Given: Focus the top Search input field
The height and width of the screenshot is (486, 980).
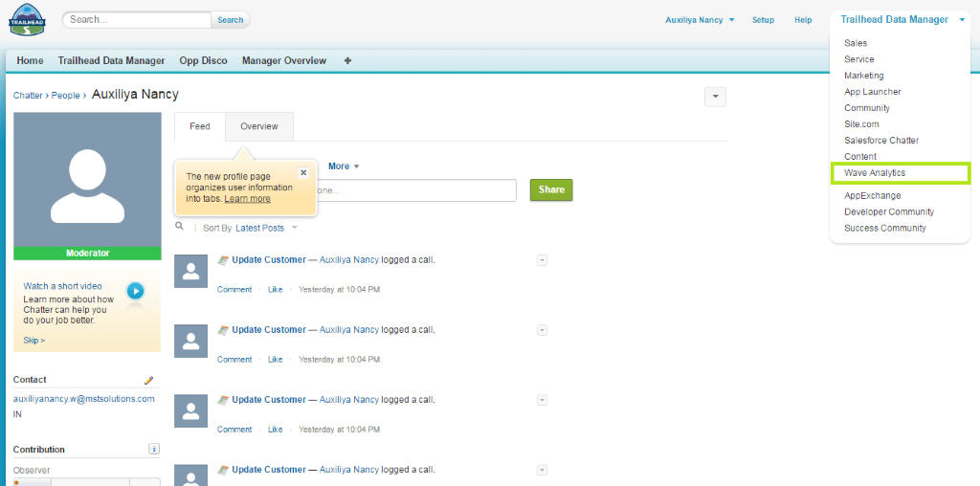Looking at the screenshot, I should (x=138, y=20).
